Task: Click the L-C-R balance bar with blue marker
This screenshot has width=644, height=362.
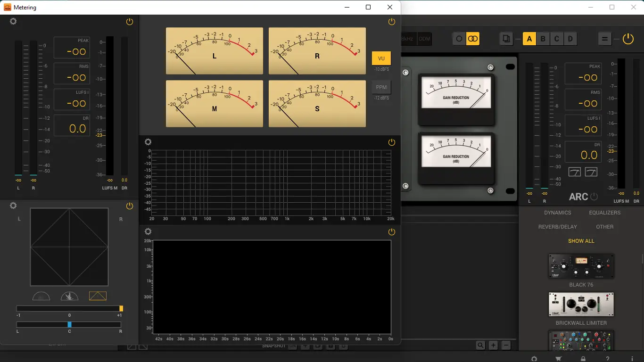Action: (69, 324)
